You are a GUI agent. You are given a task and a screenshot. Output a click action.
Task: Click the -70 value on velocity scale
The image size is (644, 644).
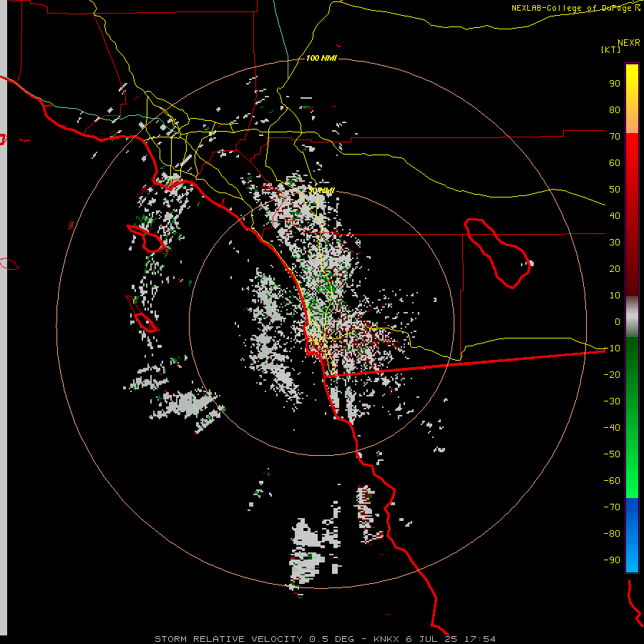(x=612, y=507)
